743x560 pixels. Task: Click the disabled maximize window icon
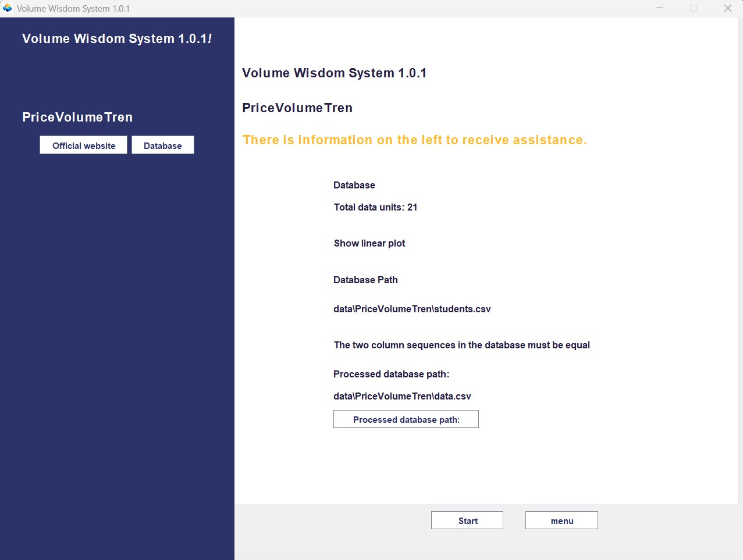coord(694,8)
